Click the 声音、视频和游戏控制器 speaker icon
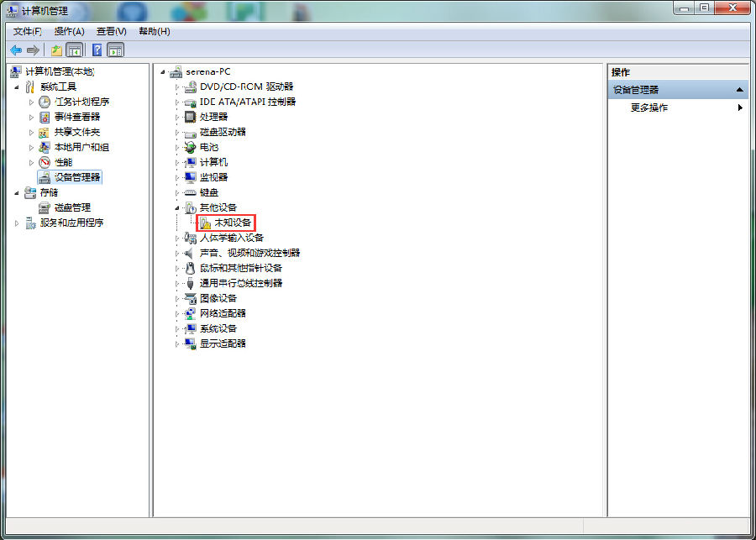 [x=190, y=253]
